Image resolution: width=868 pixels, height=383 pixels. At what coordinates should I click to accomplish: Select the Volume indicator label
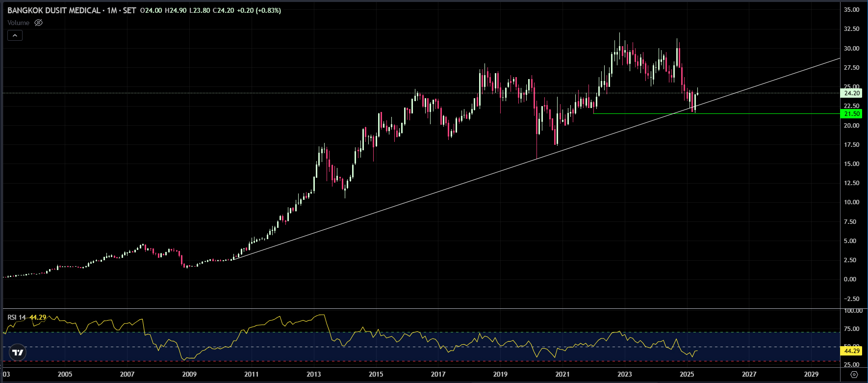pyautogui.click(x=18, y=23)
